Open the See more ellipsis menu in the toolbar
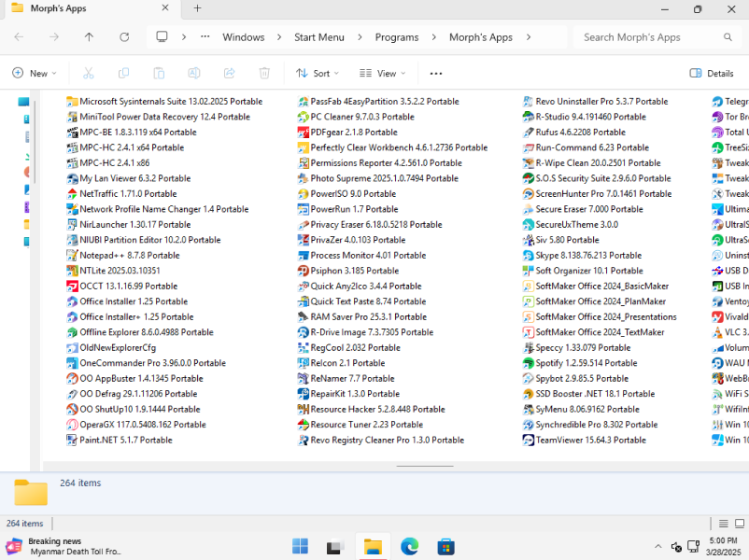The height and width of the screenshot is (560, 749). tap(435, 73)
